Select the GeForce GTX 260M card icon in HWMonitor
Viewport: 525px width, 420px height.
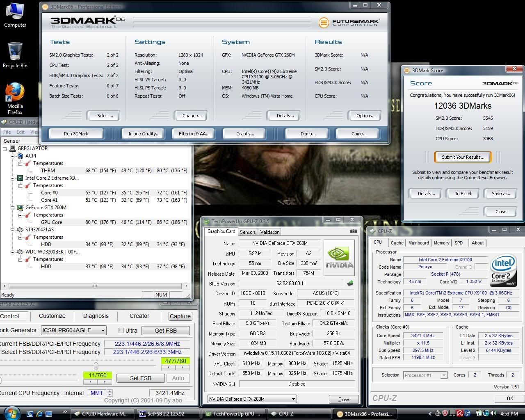[20, 208]
